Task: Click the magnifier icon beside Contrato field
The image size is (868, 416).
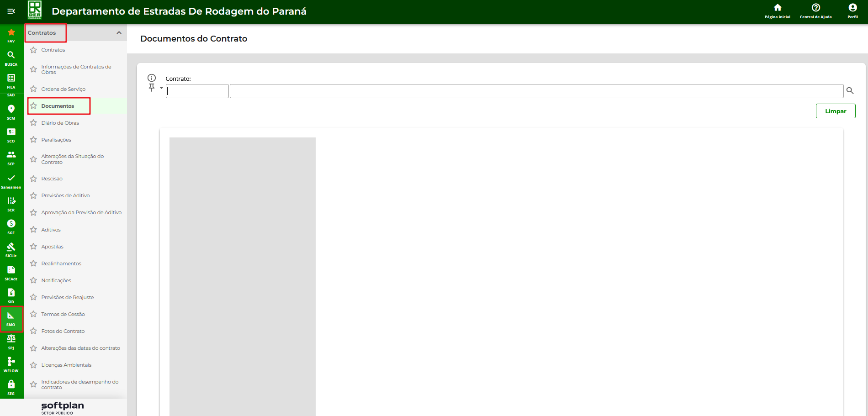Action: (850, 91)
